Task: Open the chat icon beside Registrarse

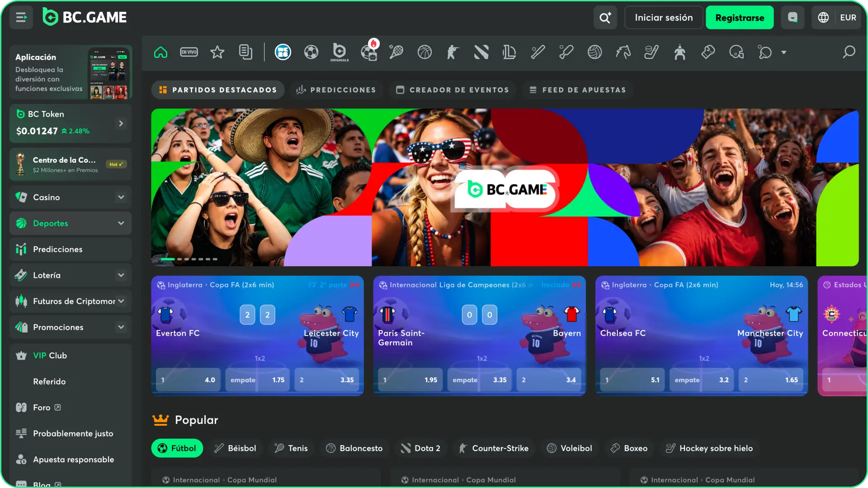Action: click(x=793, y=18)
